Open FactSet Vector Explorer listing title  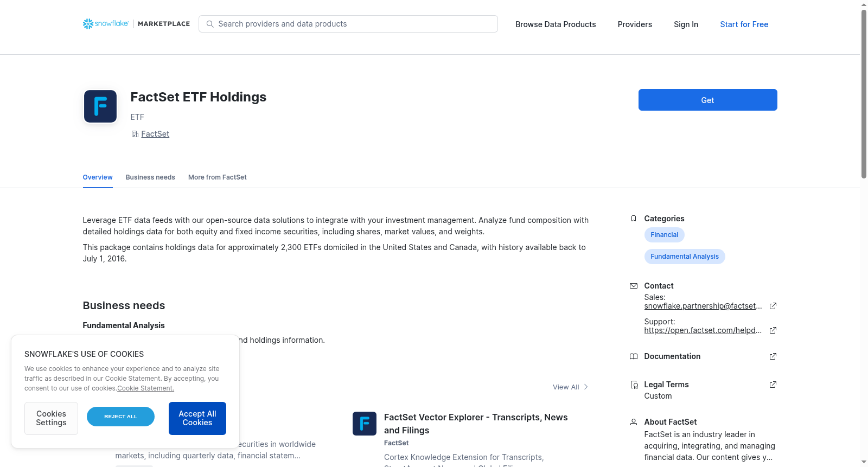pyautogui.click(x=476, y=424)
